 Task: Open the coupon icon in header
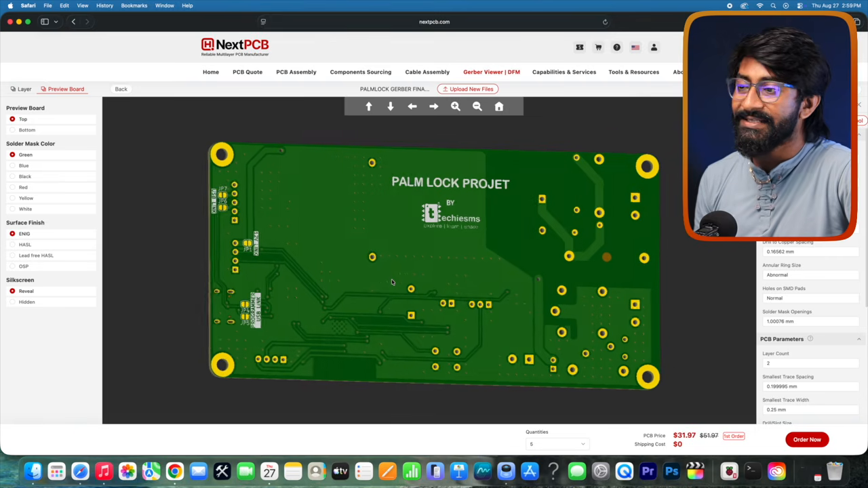[580, 47]
